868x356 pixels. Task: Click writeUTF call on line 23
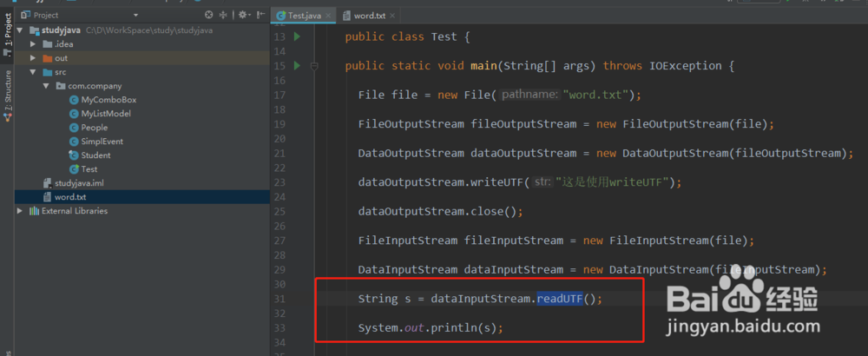coord(497,182)
